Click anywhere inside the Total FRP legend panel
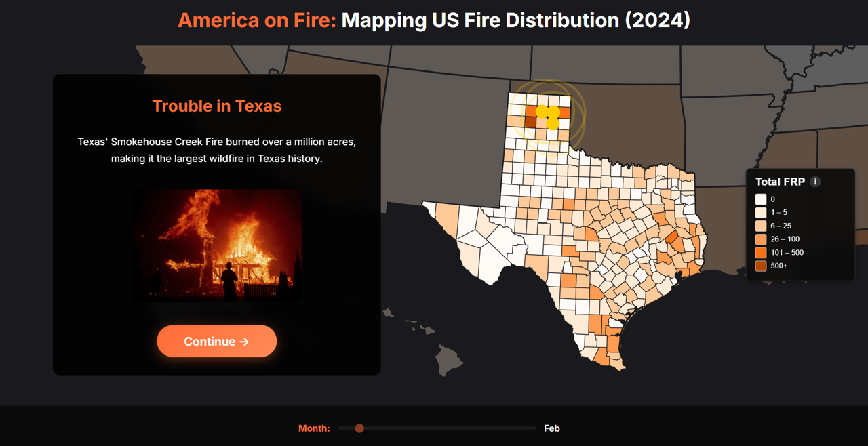Viewport: 868px width, 446px height. point(800,224)
